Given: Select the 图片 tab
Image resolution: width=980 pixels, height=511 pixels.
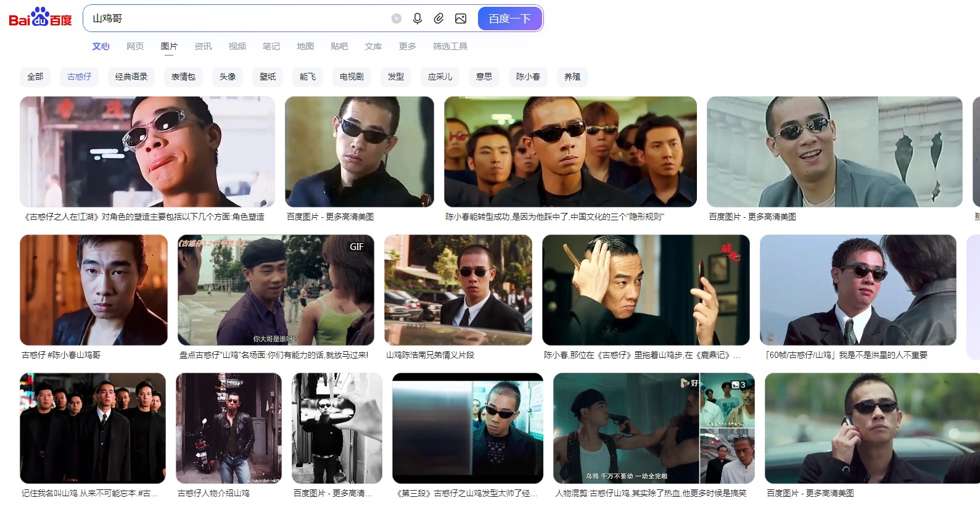Looking at the screenshot, I should [169, 46].
